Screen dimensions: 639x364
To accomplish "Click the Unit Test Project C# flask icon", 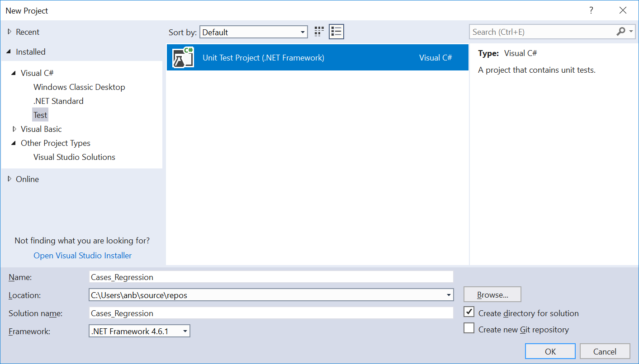I will (183, 57).
